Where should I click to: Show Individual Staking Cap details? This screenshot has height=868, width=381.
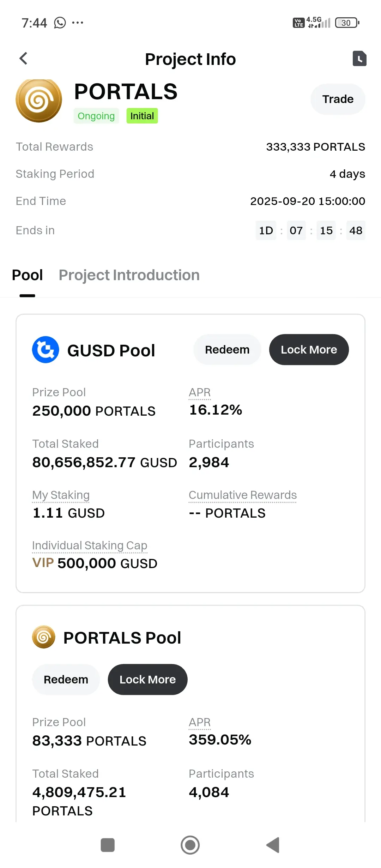[90, 546]
